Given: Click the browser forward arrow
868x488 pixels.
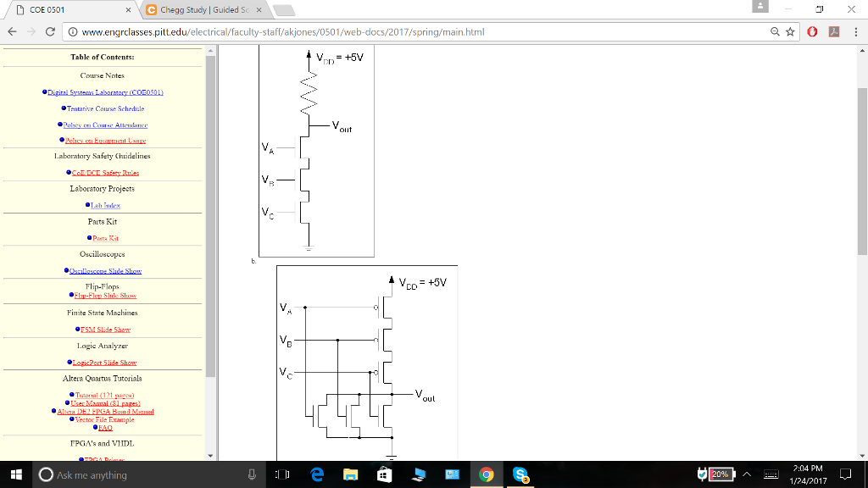Looking at the screenshot, I should pyautogui.click(x=31, y=32).
